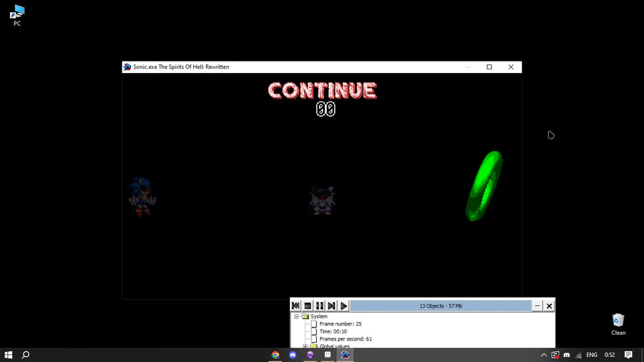
Task: Open the clock showing 0:52
Action: click(x=610, y=355)
